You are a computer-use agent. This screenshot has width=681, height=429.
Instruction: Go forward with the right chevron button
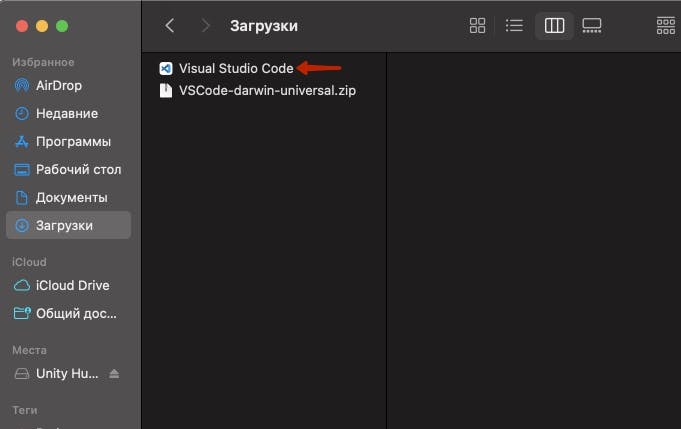[x=205, y=26]
